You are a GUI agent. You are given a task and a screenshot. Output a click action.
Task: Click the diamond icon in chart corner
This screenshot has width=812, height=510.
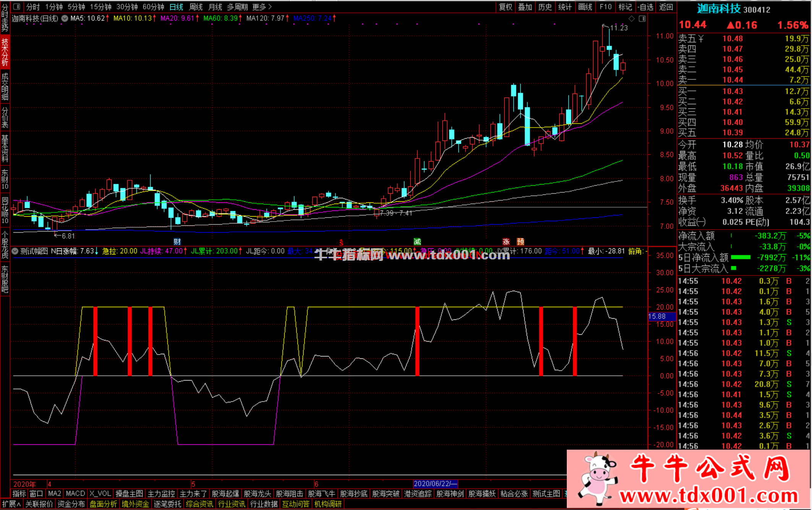631,19
